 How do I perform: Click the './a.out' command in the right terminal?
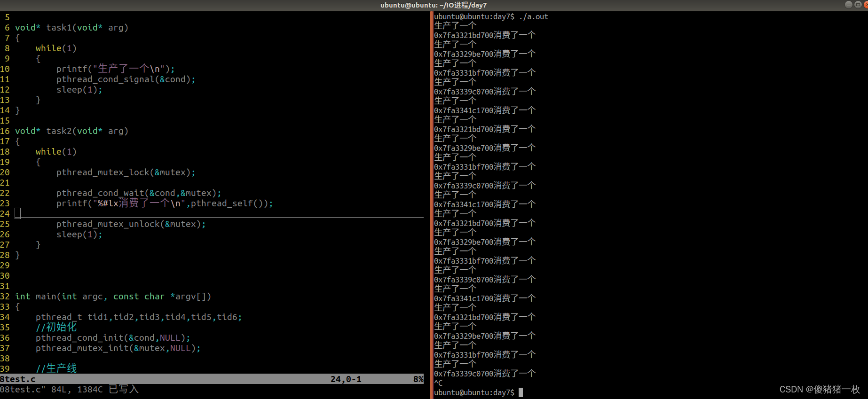click(x=534, y=16)
